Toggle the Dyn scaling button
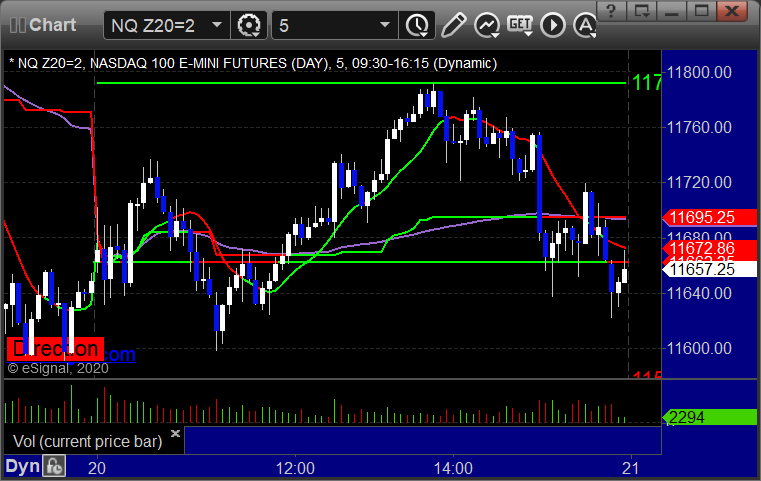 [x=22, y=466]
